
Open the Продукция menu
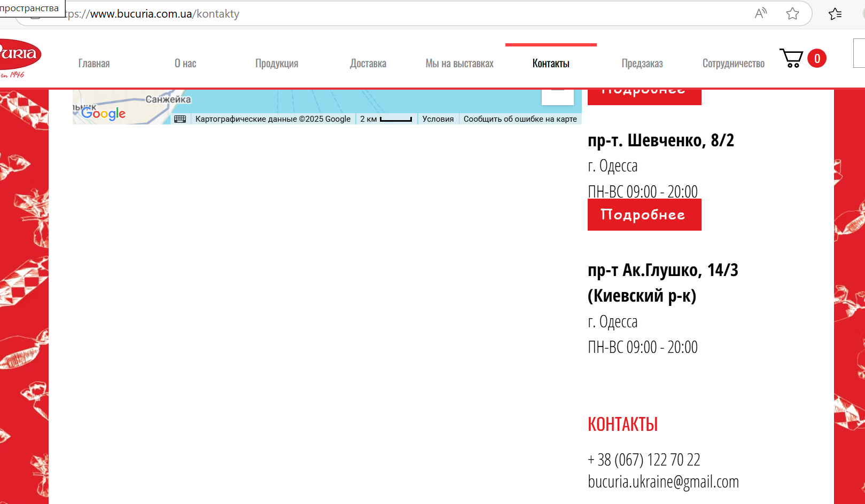pos(276,64)
